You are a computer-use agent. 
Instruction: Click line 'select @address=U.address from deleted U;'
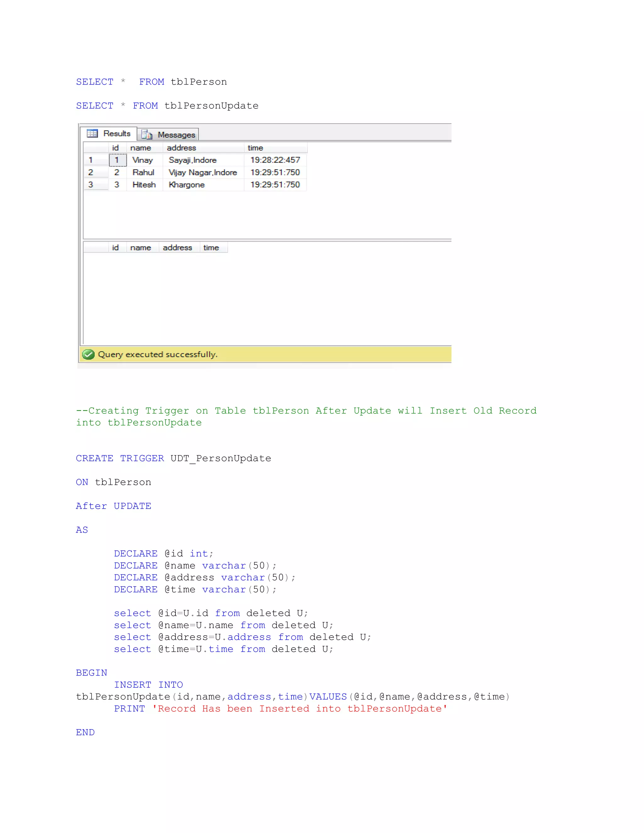(243, 637)
